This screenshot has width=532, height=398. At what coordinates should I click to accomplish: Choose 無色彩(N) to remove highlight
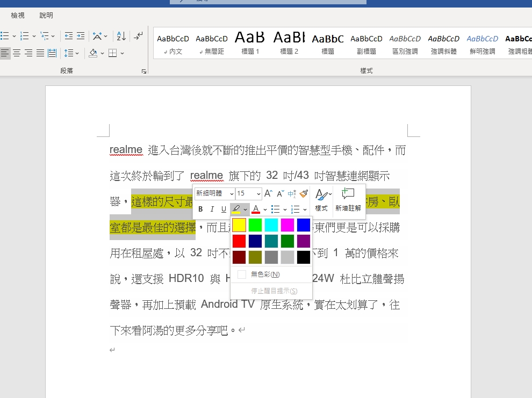[x=264, y=274]
